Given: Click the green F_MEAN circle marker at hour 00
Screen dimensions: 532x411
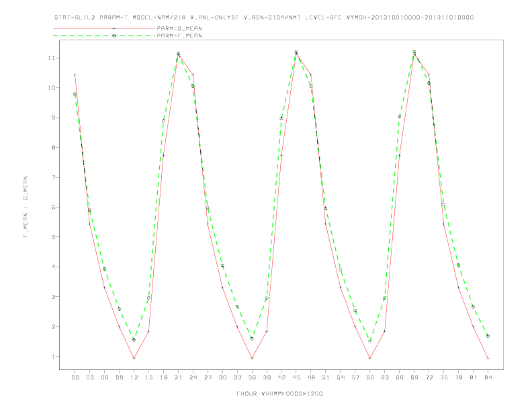Looking at the screenshot, I should point(75,94).
